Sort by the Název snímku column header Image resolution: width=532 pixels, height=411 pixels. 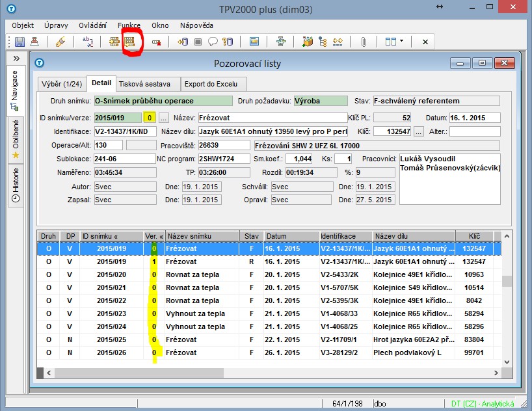coord(202,236)
